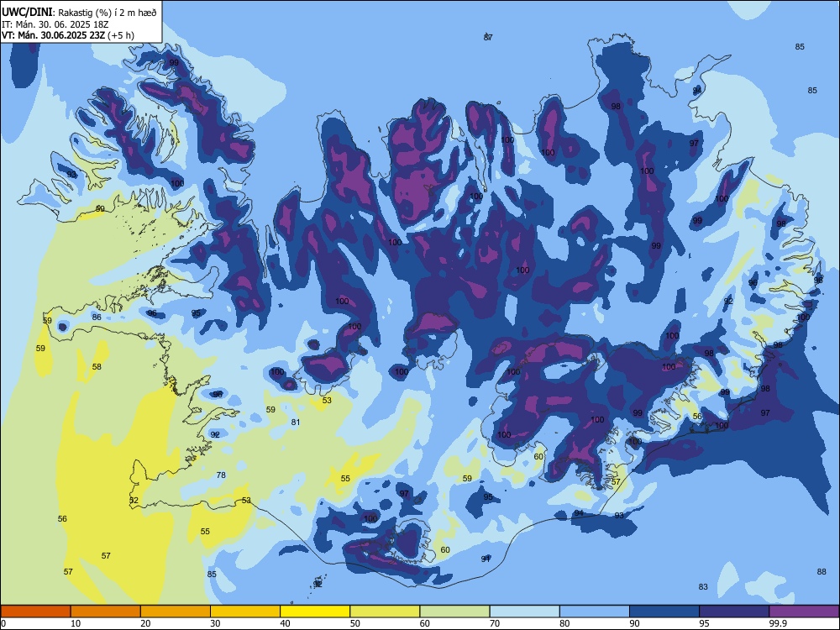The image size is (840, 630).
Task: Click the '10' legend scale label
Action: pyautogui.click(x=76, y=623)
